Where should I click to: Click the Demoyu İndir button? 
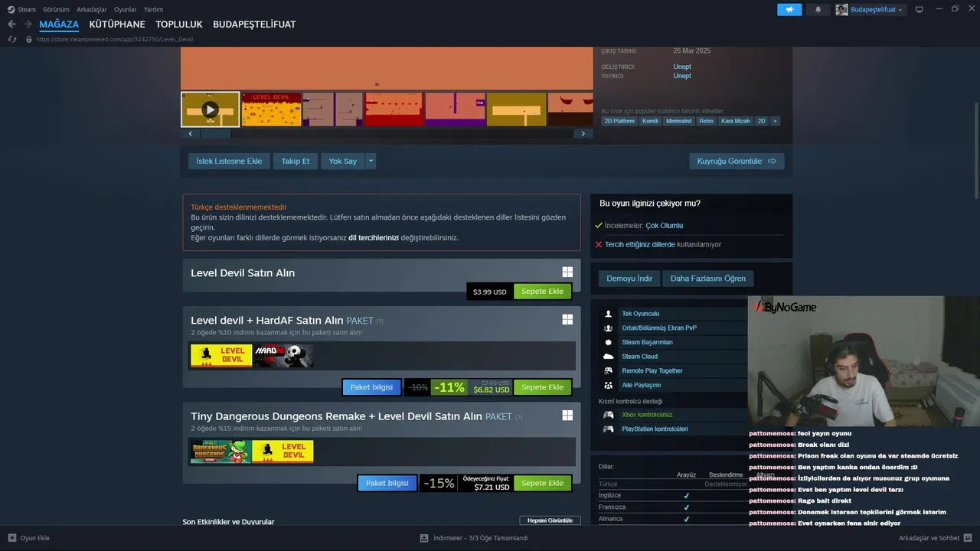(629, 279)
